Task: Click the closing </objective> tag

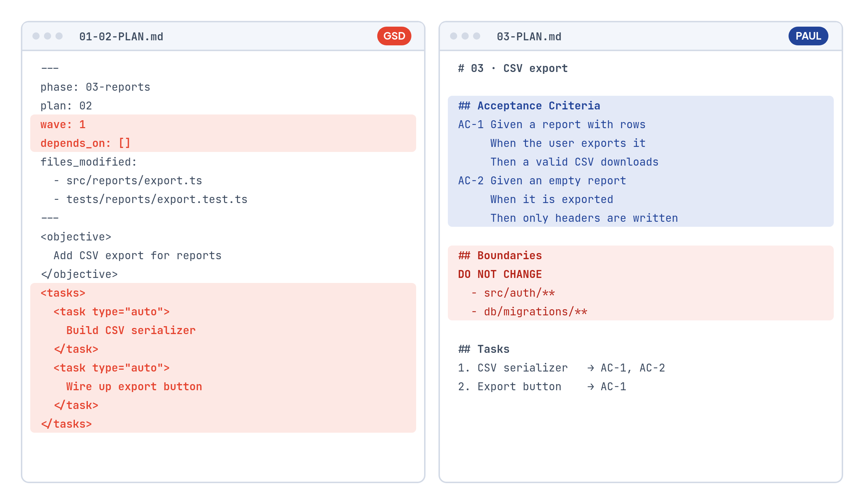Action: (x=79, y=274)
